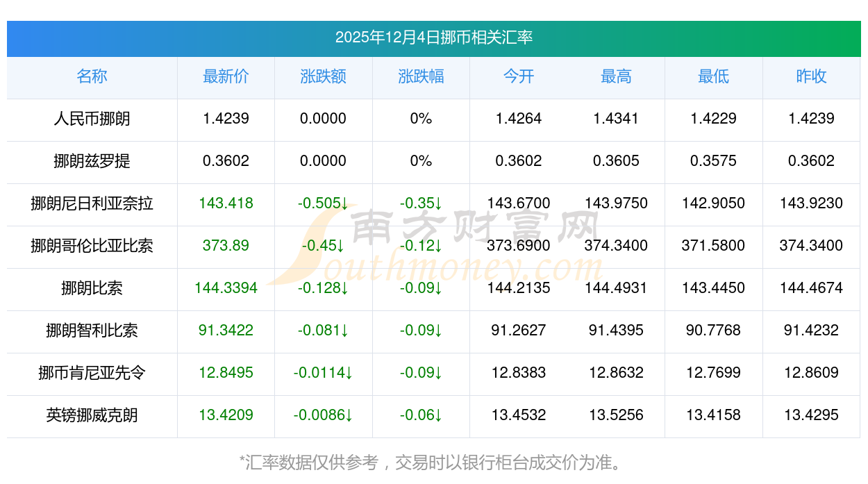
Task: Click the change percent -0.35↓
Action: click(421, 203)
